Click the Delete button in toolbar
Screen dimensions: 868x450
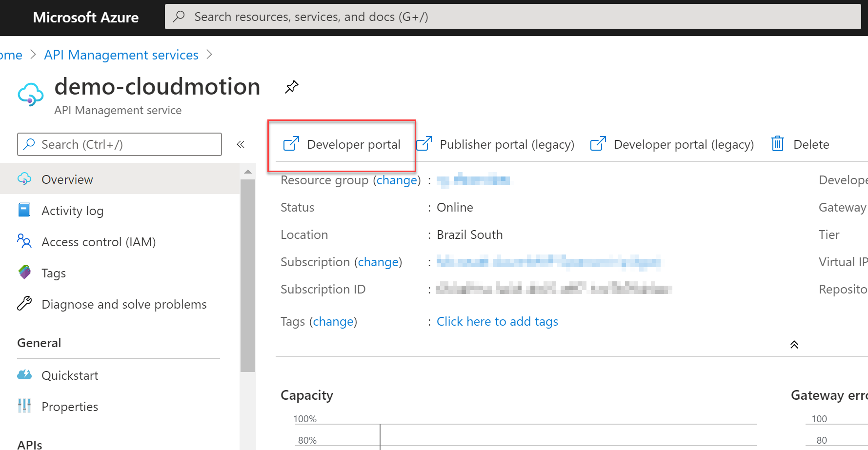[800, 144]
